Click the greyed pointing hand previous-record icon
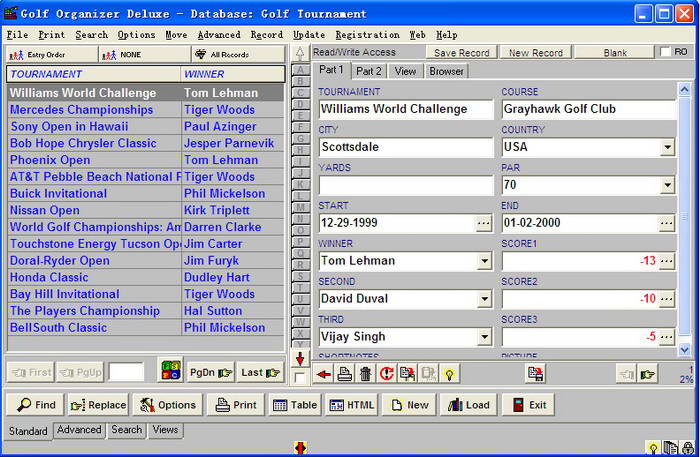The height and width of the screenshot is (457, 700). (627, 374)
